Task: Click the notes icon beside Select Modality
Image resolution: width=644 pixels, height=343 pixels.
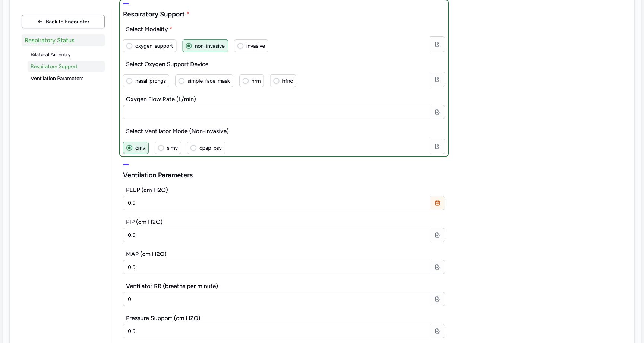Action: (438, 44)
